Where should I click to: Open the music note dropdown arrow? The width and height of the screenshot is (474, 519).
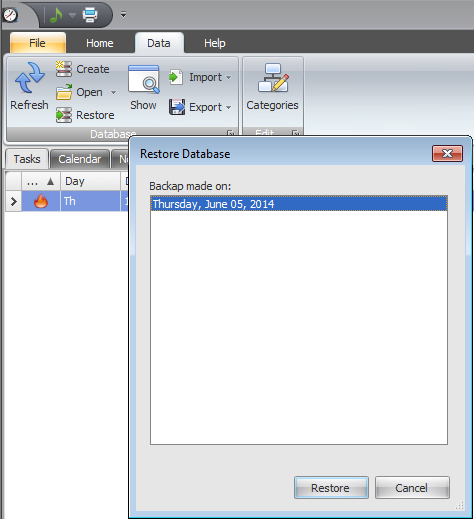point(72,15)
